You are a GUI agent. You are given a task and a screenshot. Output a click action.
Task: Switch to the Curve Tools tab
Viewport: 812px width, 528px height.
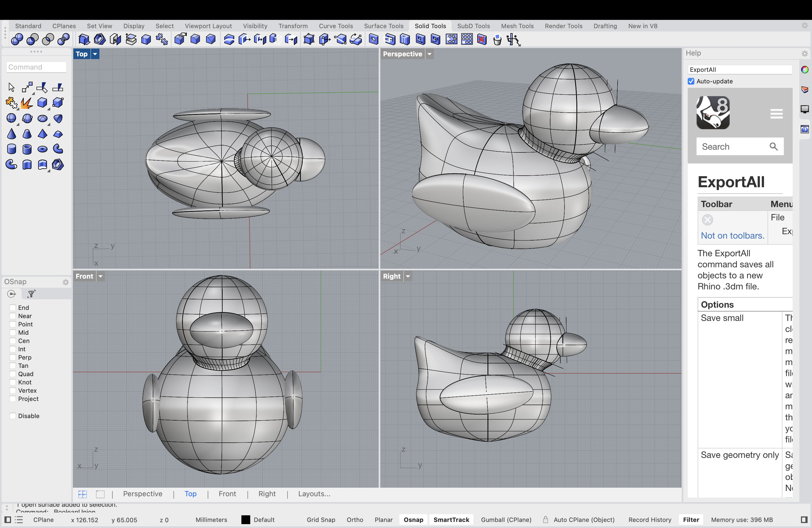click(336, 26)
